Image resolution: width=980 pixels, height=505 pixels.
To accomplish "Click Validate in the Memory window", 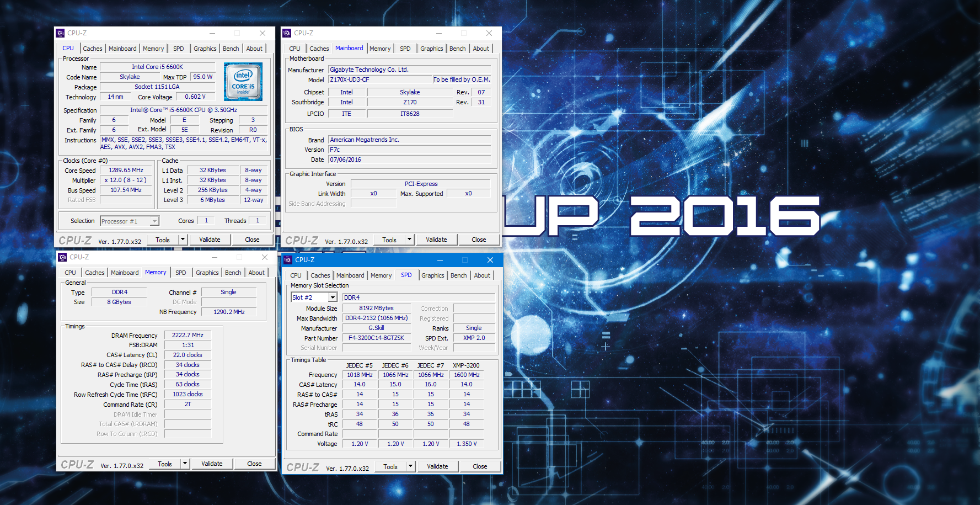I will pos(212,464).
